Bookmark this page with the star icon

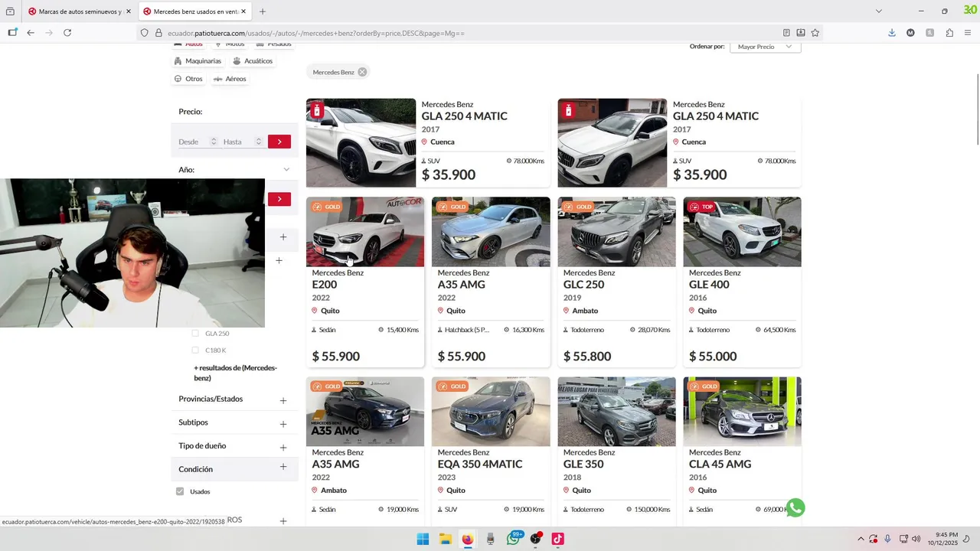(x=815, y=33)
